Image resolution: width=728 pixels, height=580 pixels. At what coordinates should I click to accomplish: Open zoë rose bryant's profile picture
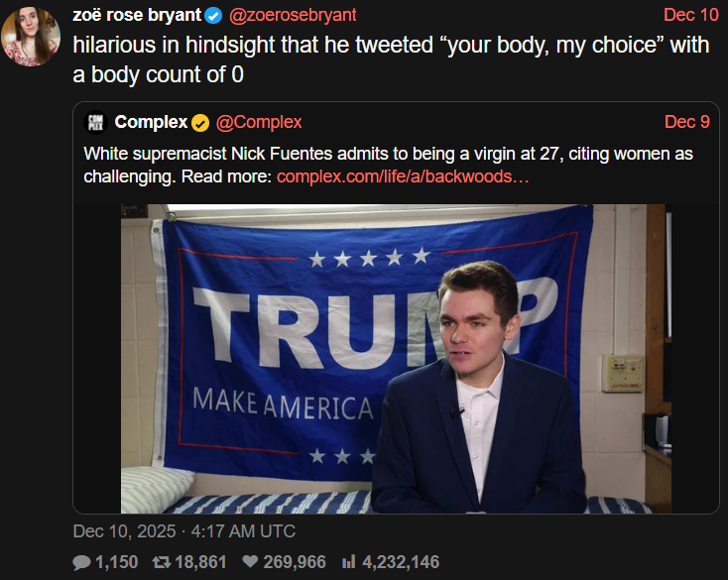tap(32, 35)
